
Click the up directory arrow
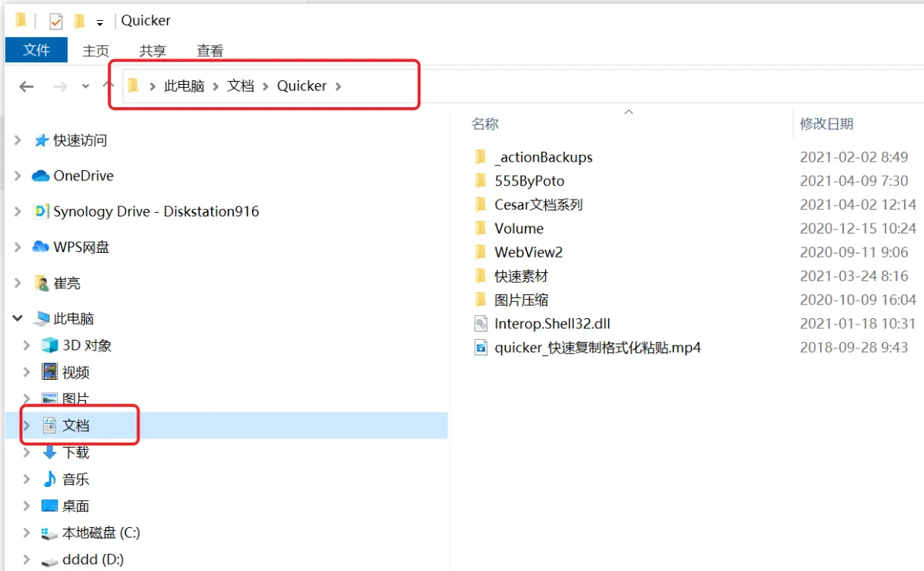109,86
